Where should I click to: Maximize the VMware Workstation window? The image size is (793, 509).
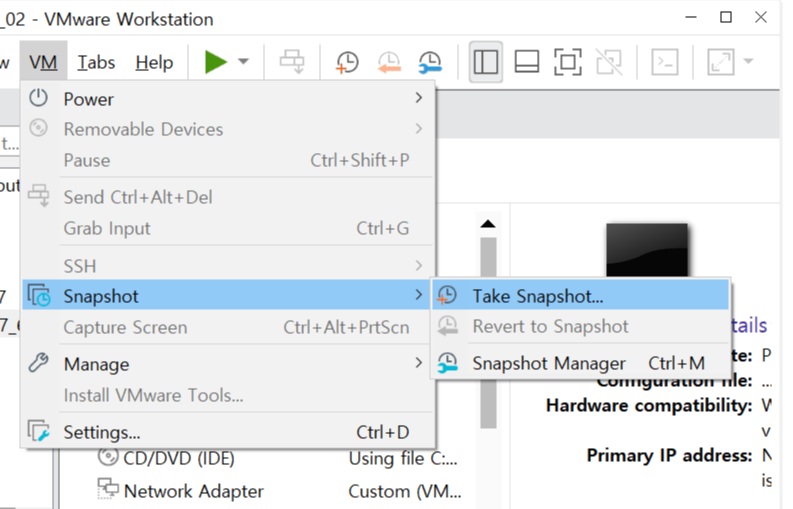726,17
